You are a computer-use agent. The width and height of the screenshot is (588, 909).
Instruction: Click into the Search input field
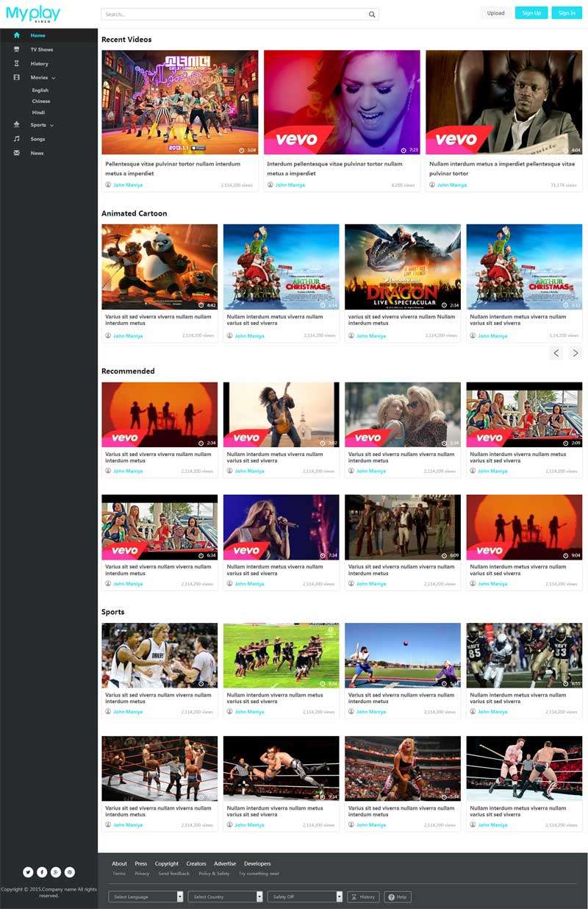pos(235,14)
